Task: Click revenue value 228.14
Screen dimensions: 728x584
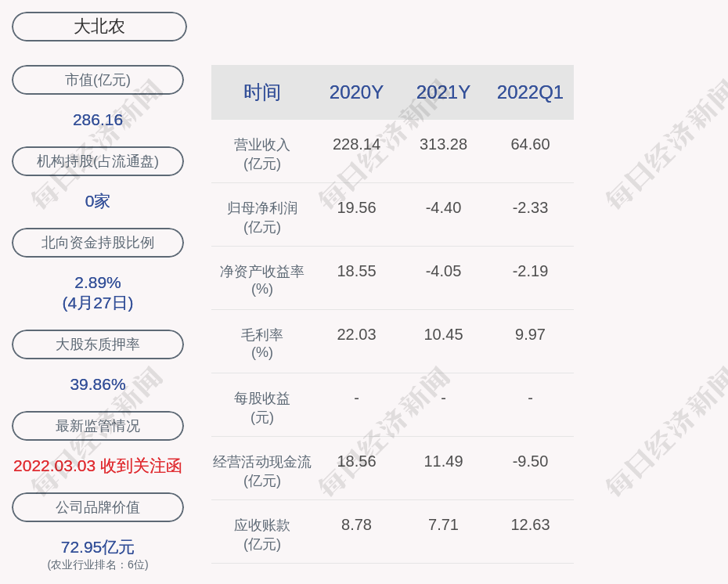Action: click(x=357, y=144)
